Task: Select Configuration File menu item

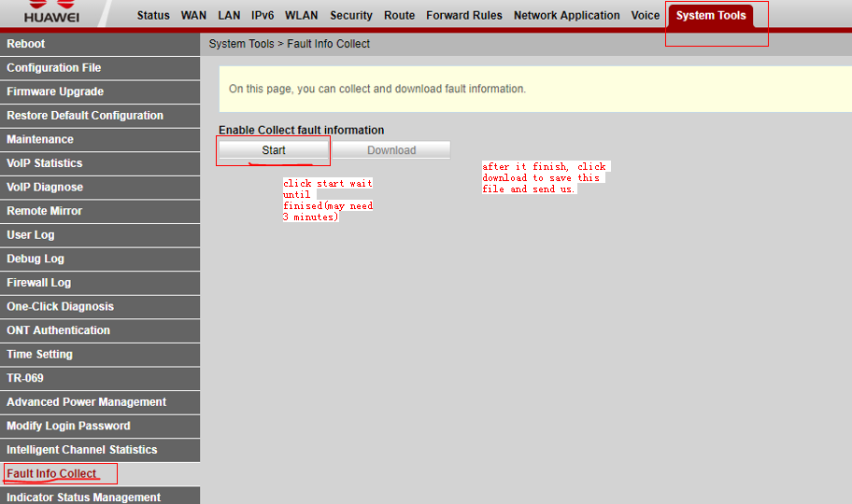Action: [54, 68]
